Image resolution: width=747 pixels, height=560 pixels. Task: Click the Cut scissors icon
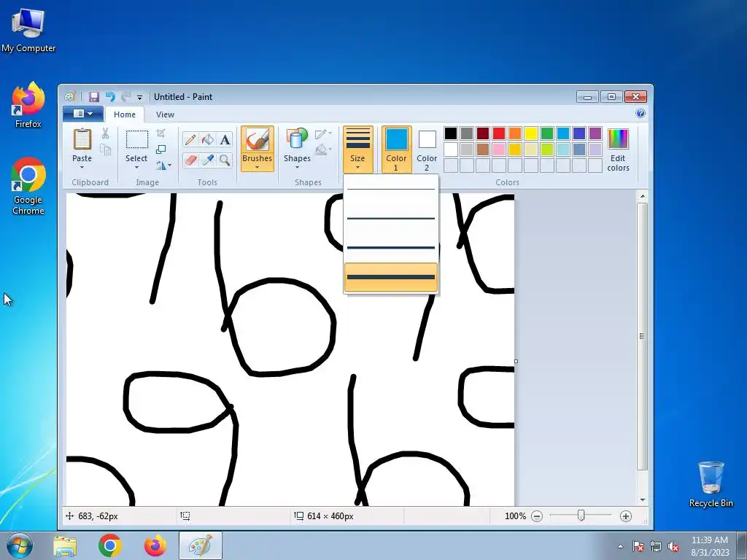[x=105, y=133]
